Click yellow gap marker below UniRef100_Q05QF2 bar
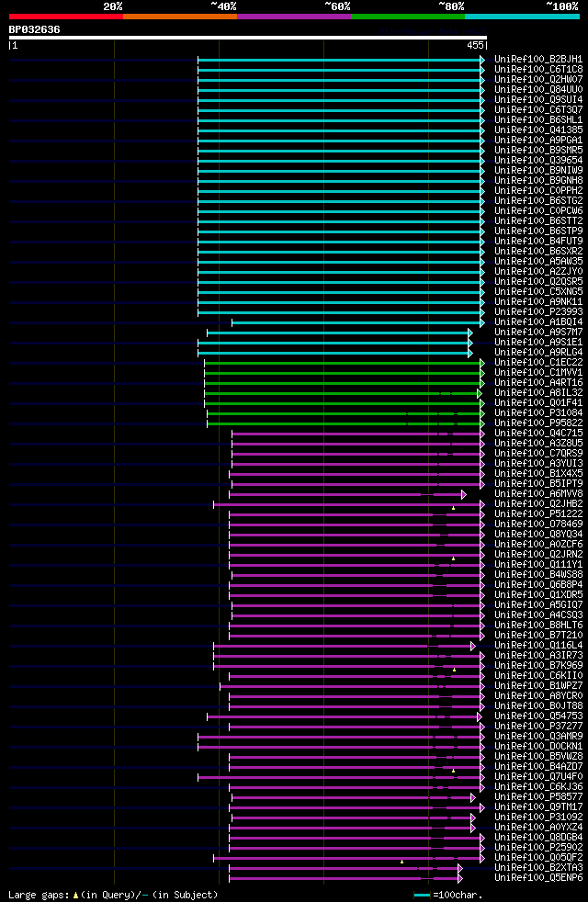This screenshot has width=588, height=902. (401, 862)
